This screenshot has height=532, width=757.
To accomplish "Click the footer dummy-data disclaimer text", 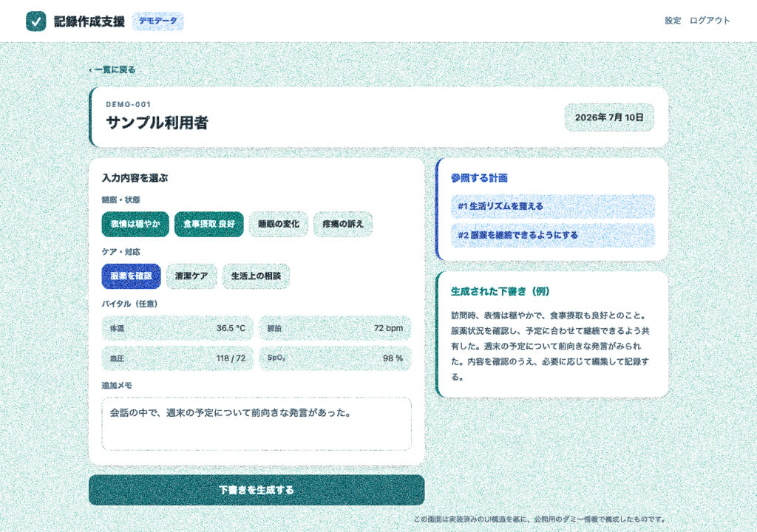I will point(540,519).
